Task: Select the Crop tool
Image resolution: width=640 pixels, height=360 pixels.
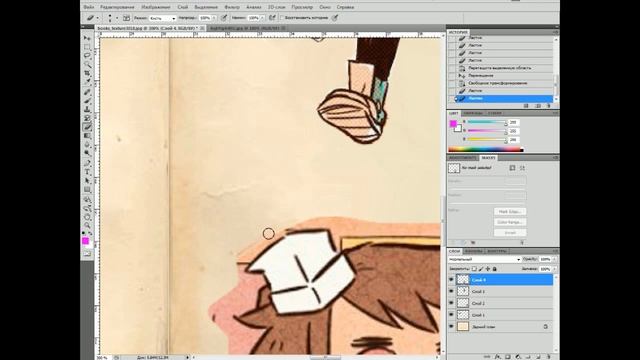Action: 87,74
